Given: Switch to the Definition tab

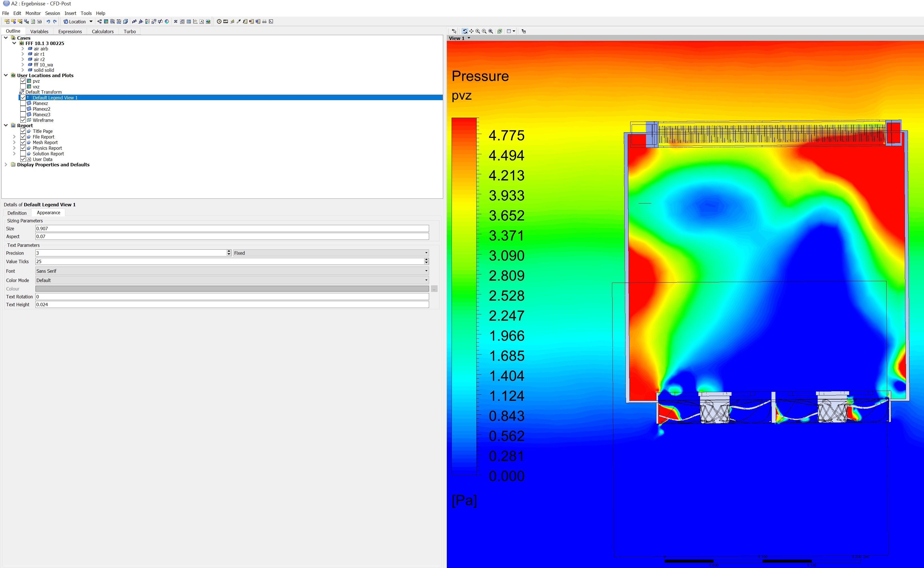Looking at the screenshot, I should [17, 213].
